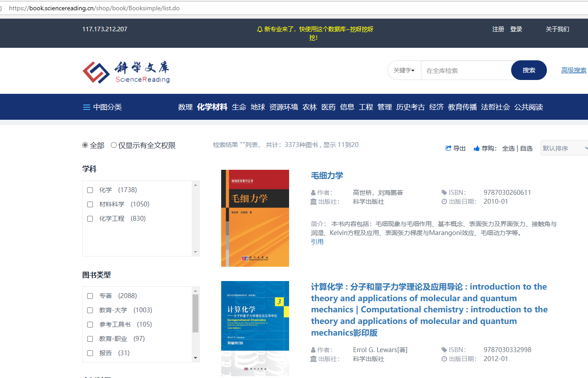Click ISBN value 9787030260611
The height and width of the screenshot is (378, 588).
click(x=507, y=193)
